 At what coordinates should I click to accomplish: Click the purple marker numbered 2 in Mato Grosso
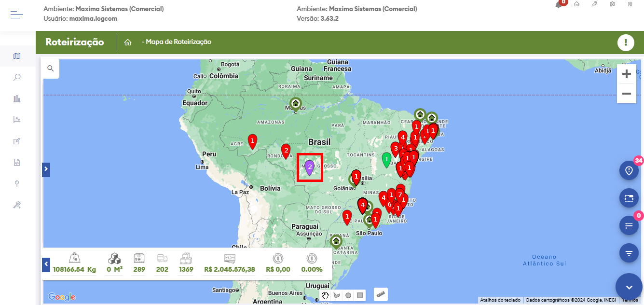(310, 167)
